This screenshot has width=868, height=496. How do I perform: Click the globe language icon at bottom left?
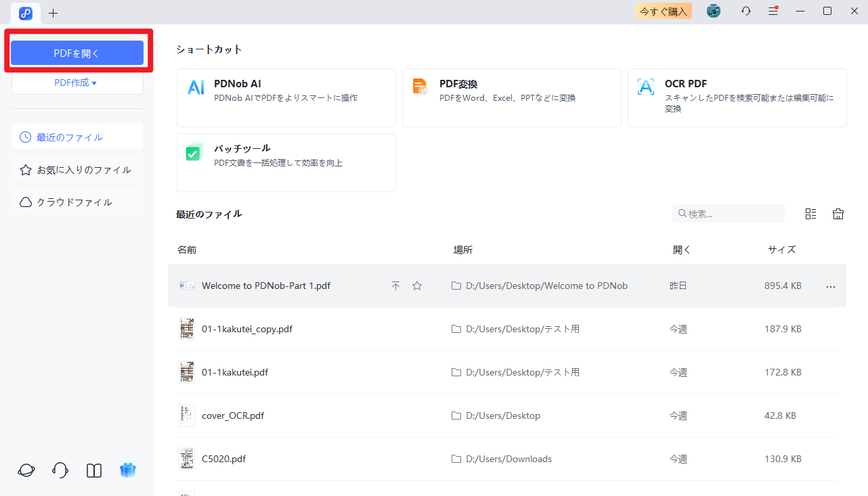pos(26,470)
